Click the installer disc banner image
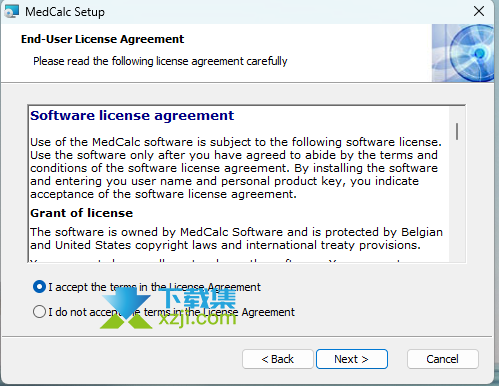 coord(463,53)
